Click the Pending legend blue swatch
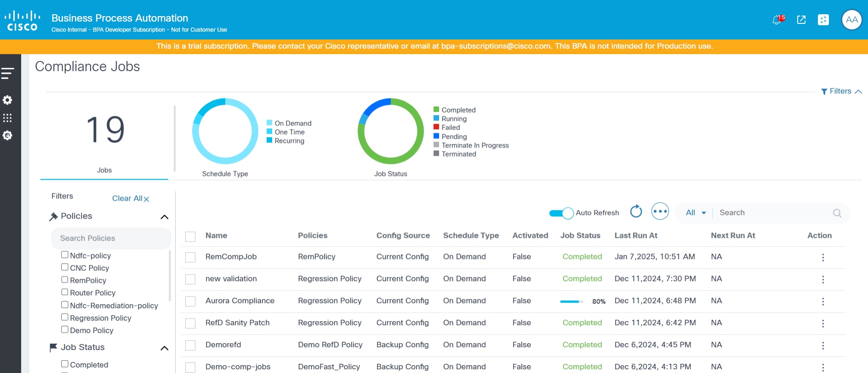Screen dimensions: 868x373 pyautogui.click(x=436, y=136)
